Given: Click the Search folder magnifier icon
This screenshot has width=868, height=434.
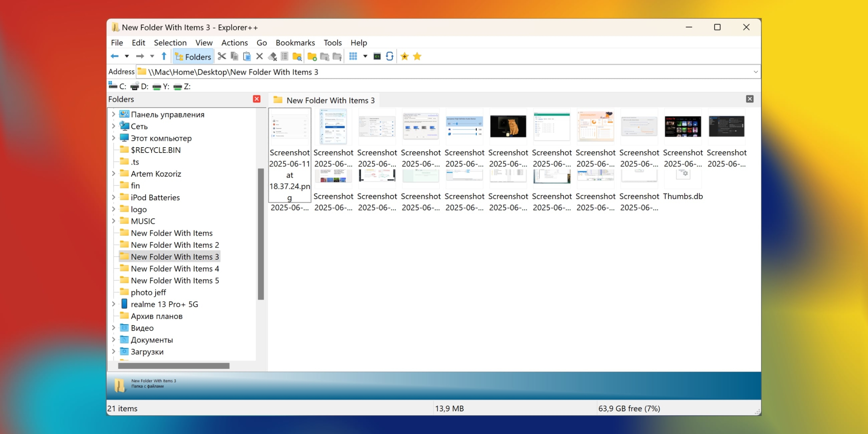Looking at the screenshot, I should (297, 57).
